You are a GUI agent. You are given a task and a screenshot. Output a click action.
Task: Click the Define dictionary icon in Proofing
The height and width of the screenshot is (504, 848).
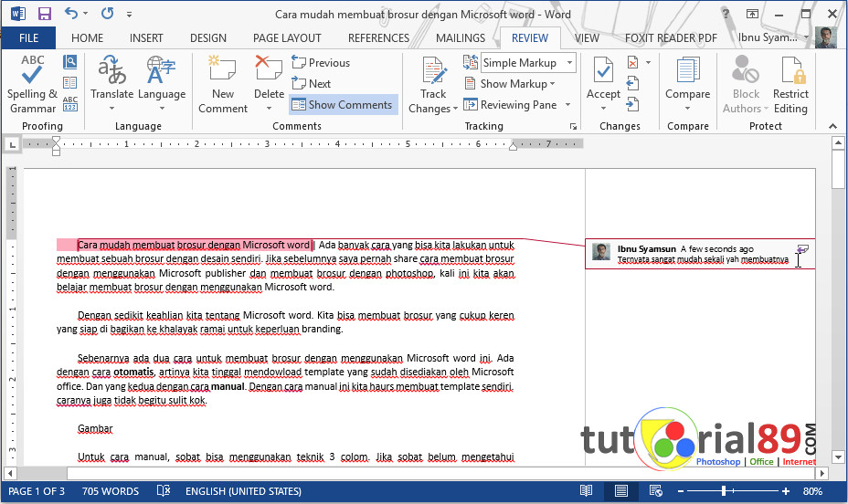pos(69,61)
